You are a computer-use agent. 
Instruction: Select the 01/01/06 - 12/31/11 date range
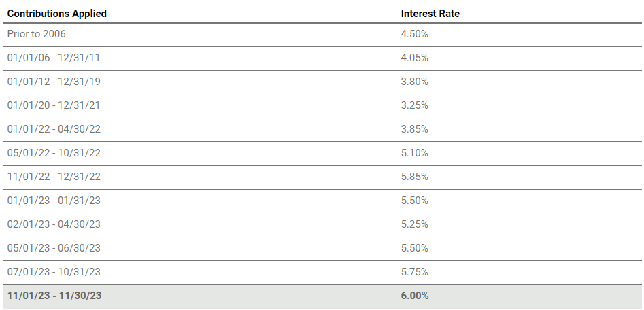pos(54,58)
